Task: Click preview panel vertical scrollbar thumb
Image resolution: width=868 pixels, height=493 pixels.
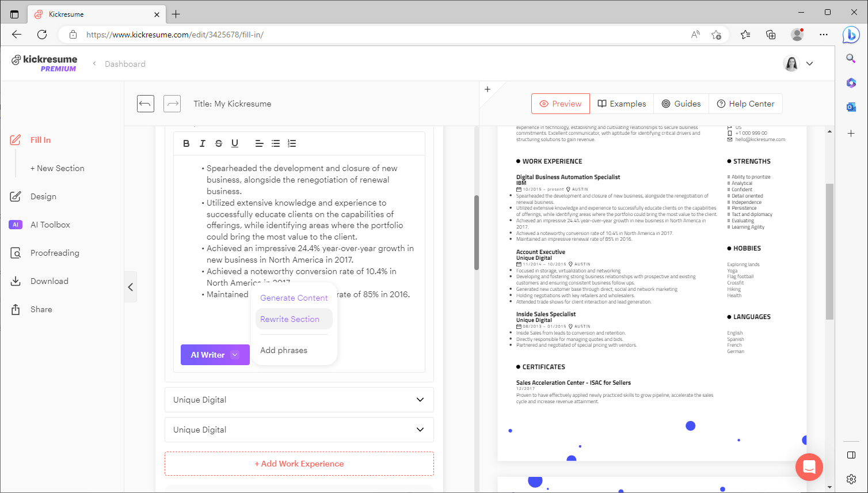Action: pyautogui.click(x=829, y=251)
